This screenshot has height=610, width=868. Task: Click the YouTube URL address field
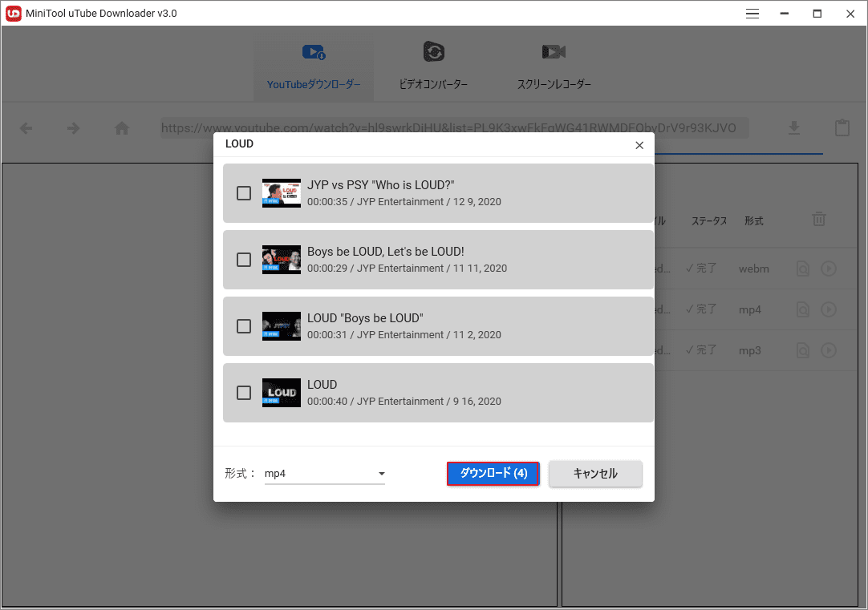click(455, 128)
